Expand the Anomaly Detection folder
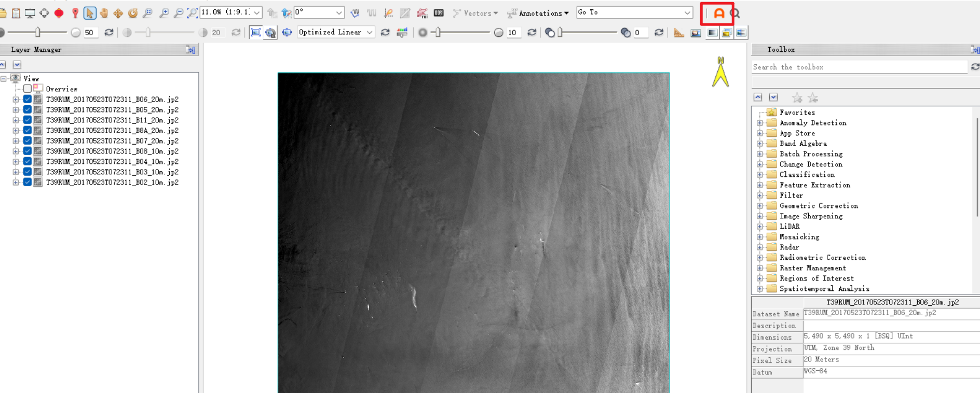Viewport: 980px width, 393px height. [x=760, y=123]
